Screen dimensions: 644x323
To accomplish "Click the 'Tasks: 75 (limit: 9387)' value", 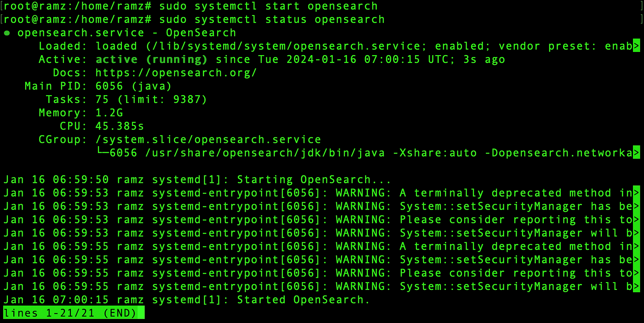I will point(151,100).
